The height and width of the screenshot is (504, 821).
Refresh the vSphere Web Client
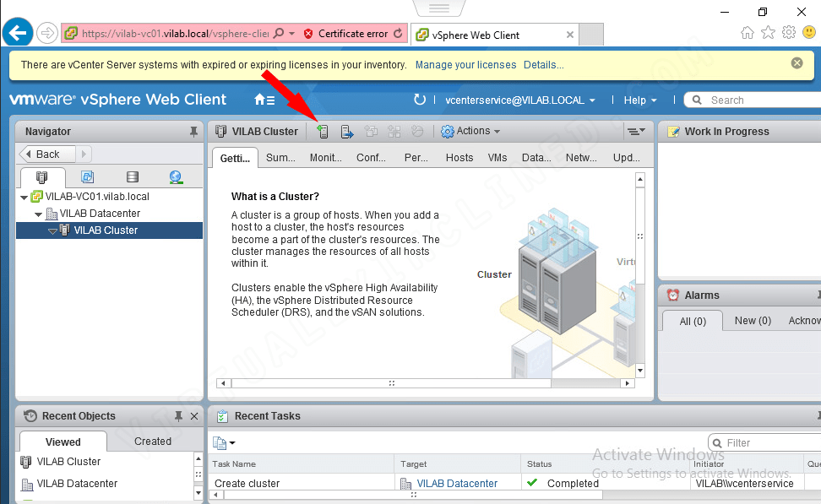pyautogui.click(x=420, y=99)
